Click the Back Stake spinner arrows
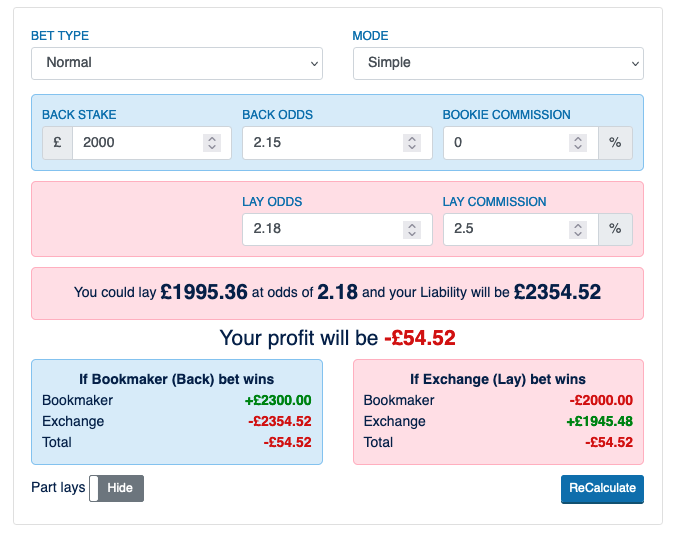676x547 pixels. pyautogui.click(x=212, y=143)
